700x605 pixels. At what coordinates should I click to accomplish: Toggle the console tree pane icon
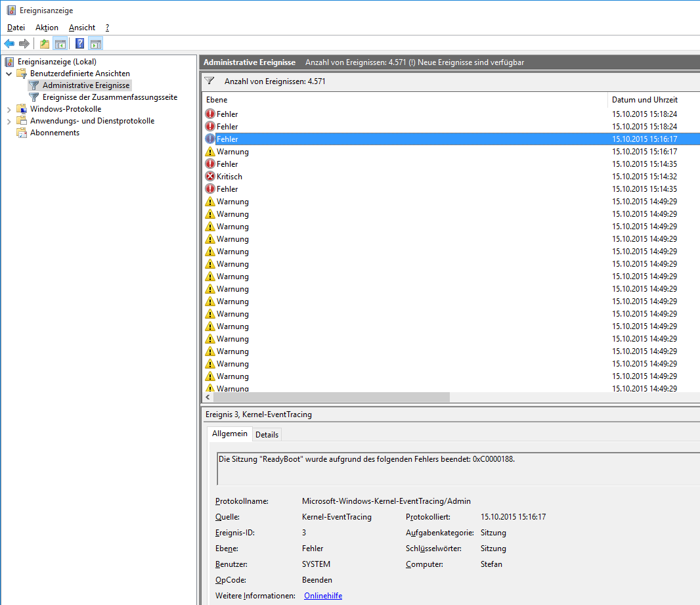tap(60, 44)
